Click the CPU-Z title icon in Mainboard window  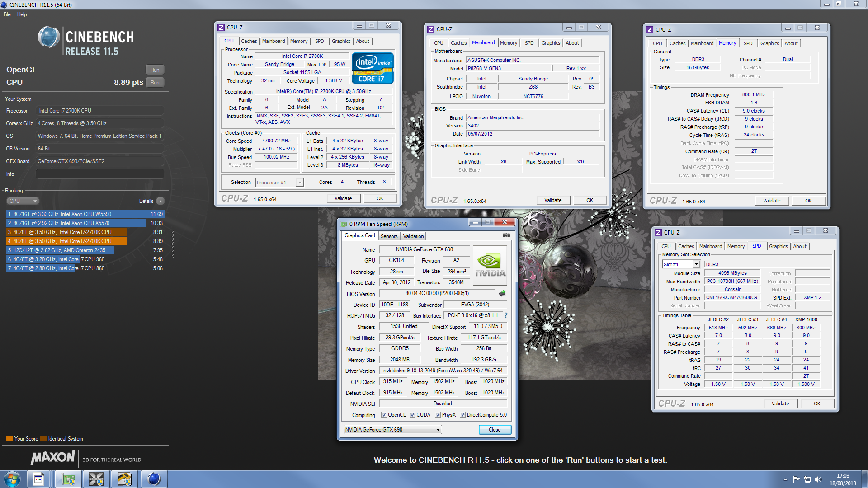pyautogui.click(x=431, y=29)
